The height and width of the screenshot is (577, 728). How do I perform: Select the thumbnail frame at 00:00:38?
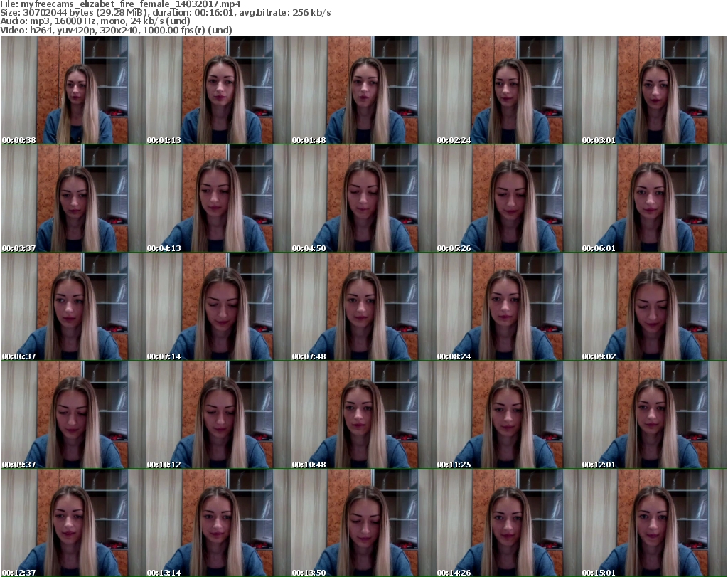(73, 90)
